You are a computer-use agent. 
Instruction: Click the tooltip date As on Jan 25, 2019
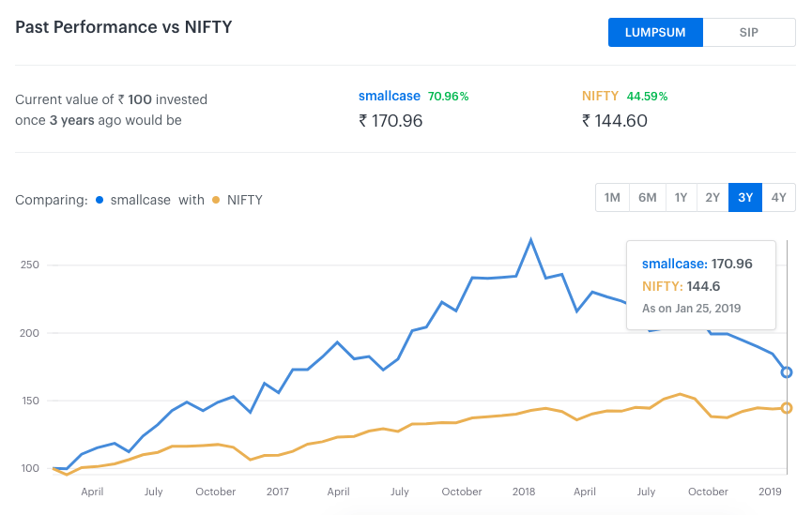point(691,309)
